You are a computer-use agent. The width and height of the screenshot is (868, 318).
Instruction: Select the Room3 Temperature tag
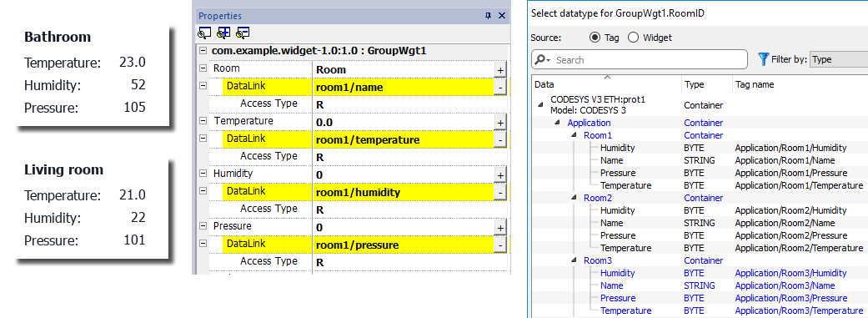click(x=625, y=310)
